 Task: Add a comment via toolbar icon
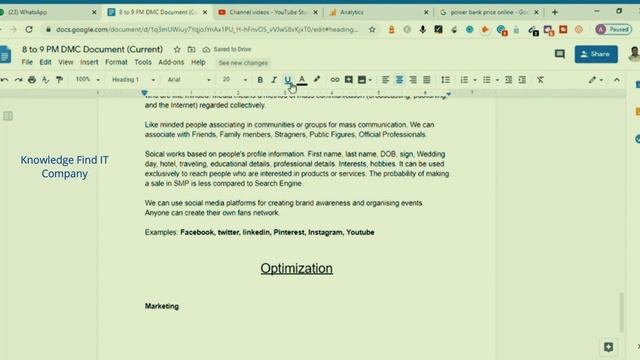click(349, 80)
